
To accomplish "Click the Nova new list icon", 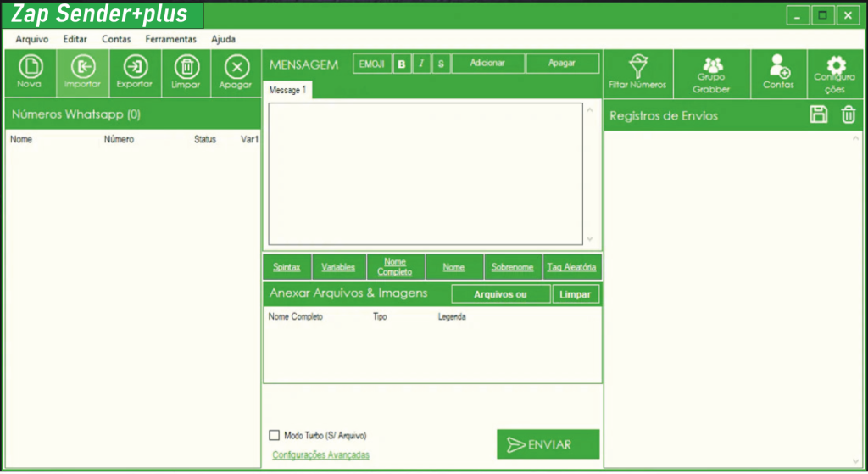I will (30, 73).
